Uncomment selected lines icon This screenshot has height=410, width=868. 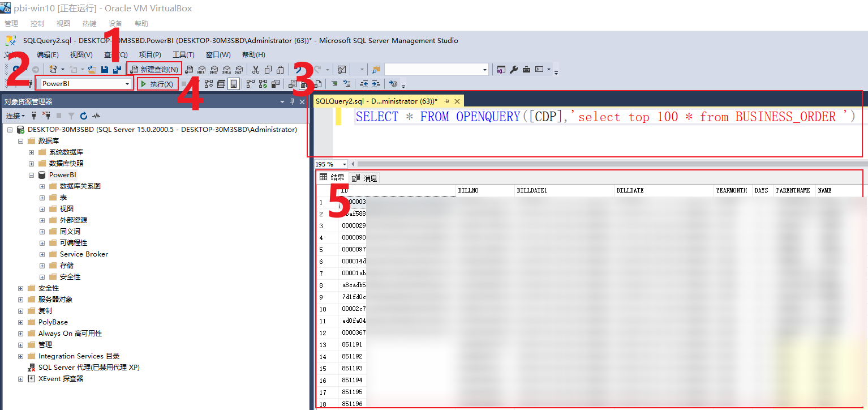point(347,84)
